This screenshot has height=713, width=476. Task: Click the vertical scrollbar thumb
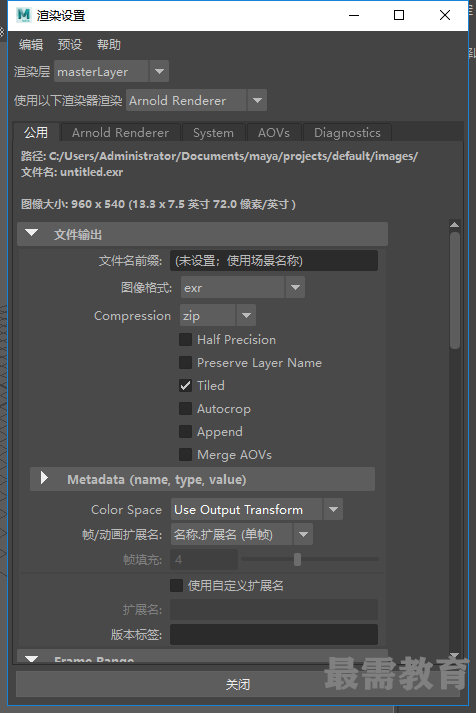(x=455, y=291)
